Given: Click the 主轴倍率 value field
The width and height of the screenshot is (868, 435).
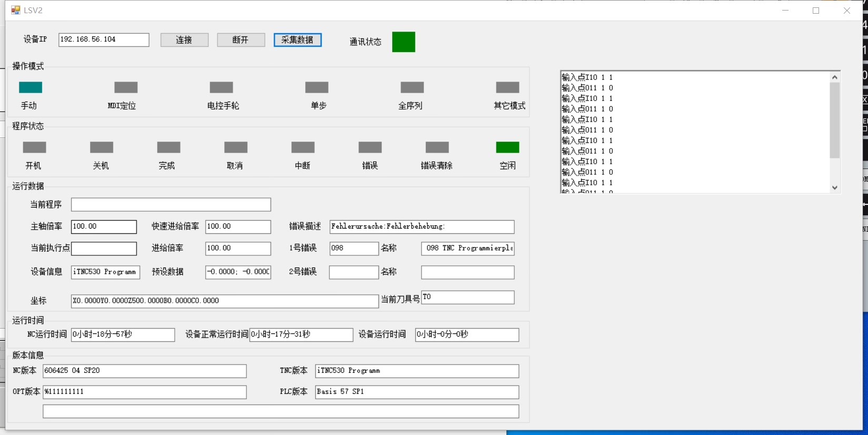Looking at the screenshot, I should click(104, 227).
